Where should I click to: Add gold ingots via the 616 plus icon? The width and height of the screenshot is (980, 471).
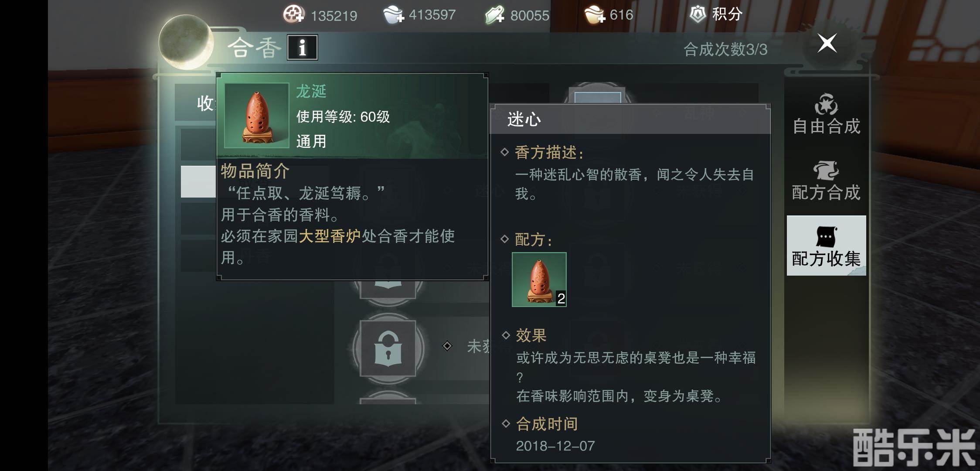pyautogui.click(x=595, y=14)
